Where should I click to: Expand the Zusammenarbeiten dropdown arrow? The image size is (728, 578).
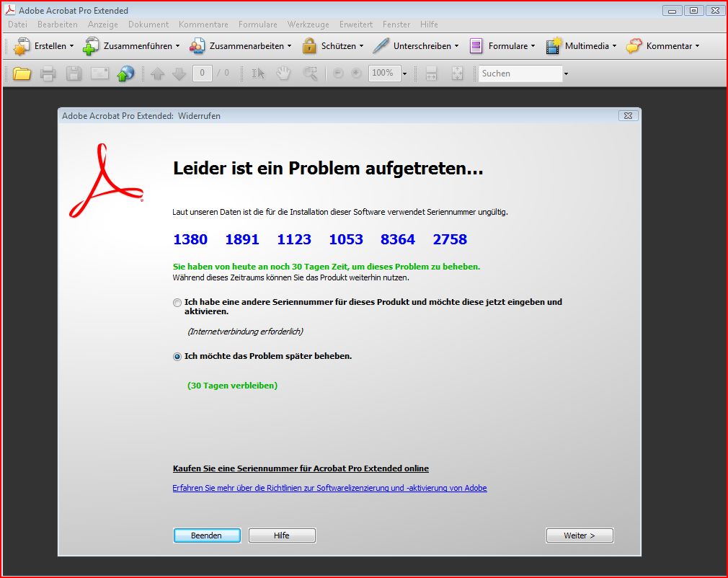pos(289,46)
